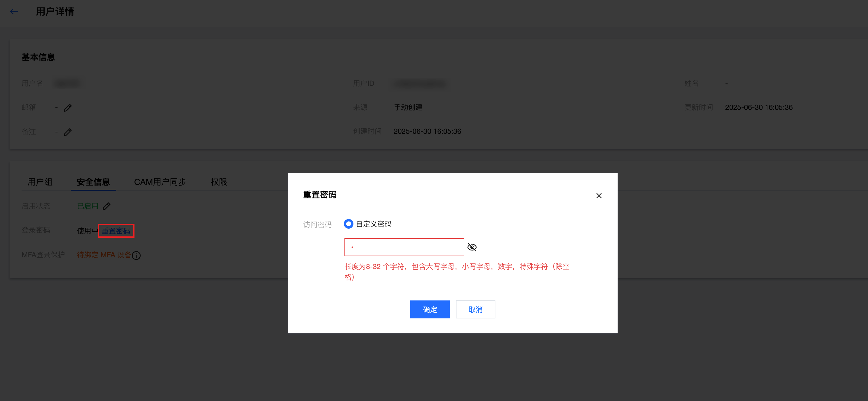Edit the 邮箱 field with pencil icon
Screen dimensions: 868x401
coord(68,108)
